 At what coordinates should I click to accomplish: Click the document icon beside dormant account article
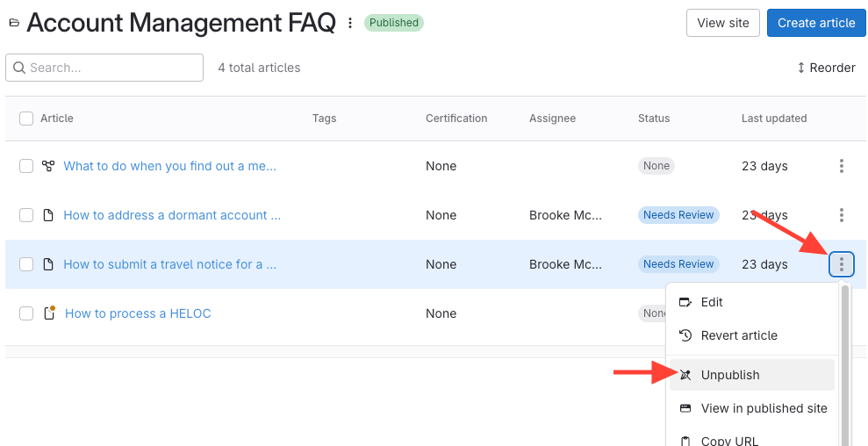coord(48,215)
